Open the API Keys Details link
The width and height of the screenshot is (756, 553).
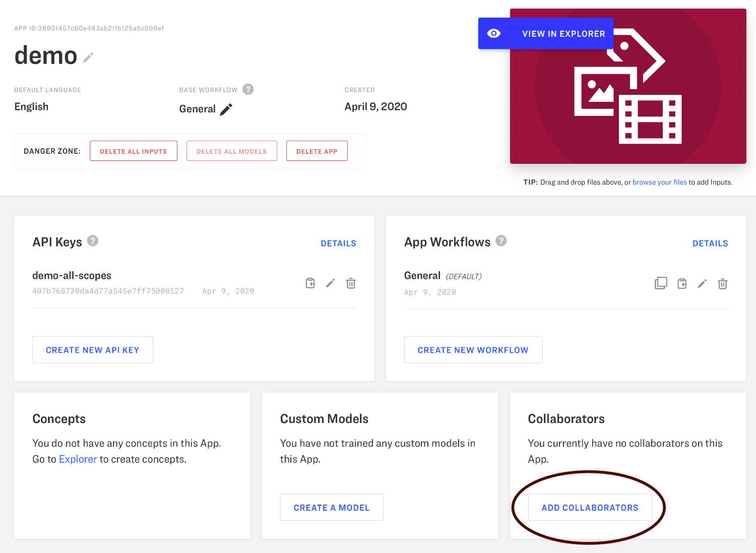pos(338,243)
